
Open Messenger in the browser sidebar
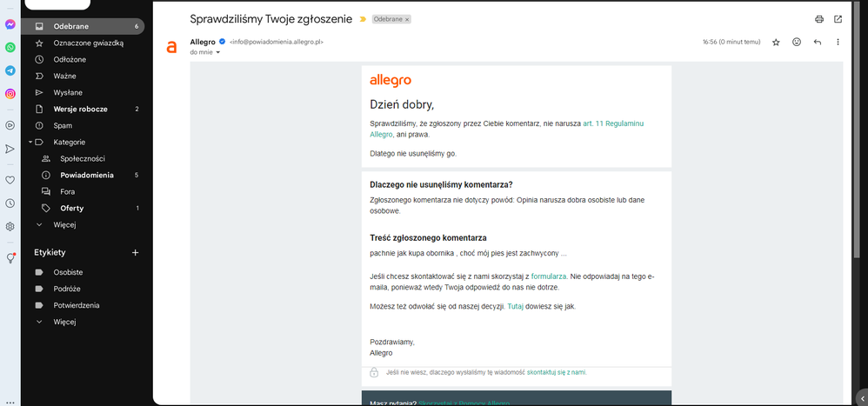tap(10, 24)
